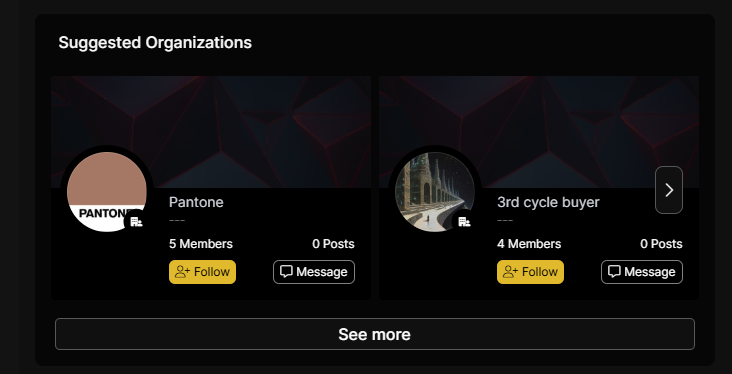This screenshot has height=374, width=732.
Task: Message the Pantone organization
Action: coord(314,272)
